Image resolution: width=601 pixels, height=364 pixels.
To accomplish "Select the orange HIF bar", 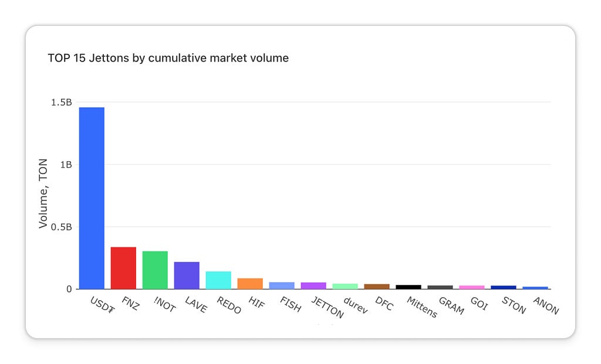I will coord(250,284).
